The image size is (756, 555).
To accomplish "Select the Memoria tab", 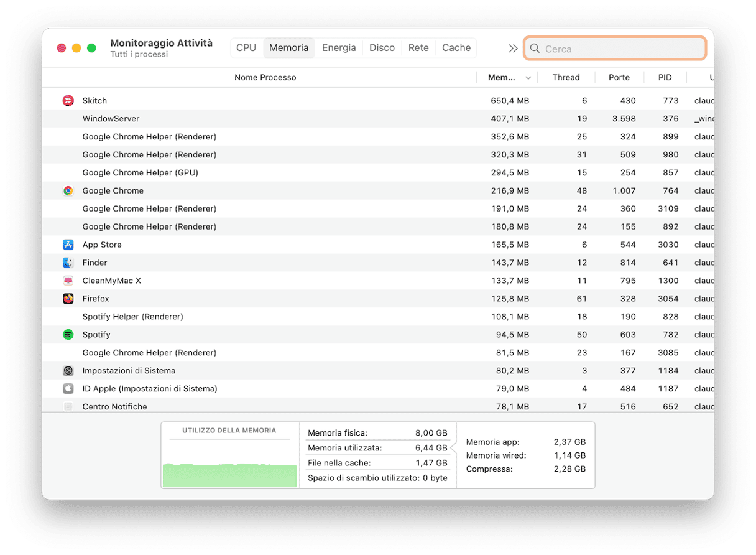I will pos(289,48).
